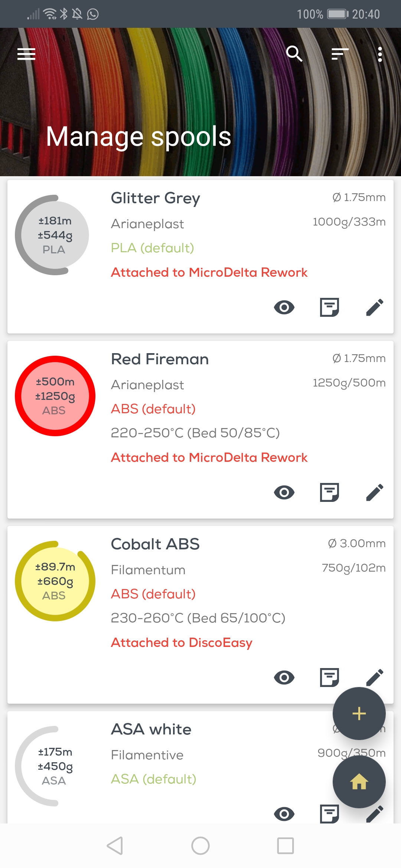The height and width of the screenshot is (868, 401).
Task: Tap the search magnifier icon
Action: pos(294,54)
